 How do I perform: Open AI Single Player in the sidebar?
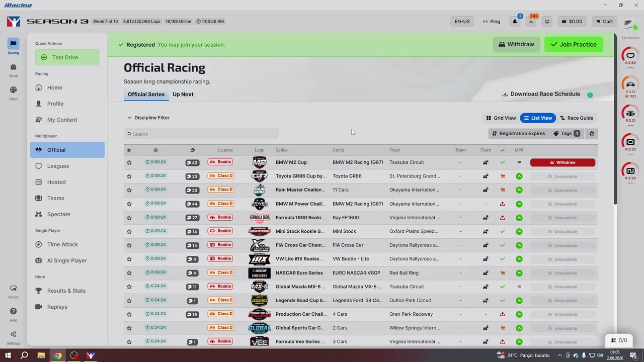pos(67,260)
